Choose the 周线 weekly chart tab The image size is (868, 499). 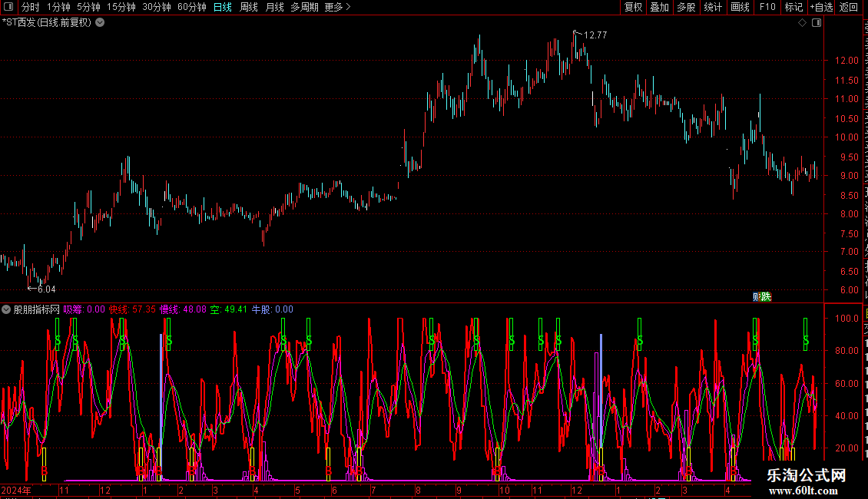coord(249,7)
